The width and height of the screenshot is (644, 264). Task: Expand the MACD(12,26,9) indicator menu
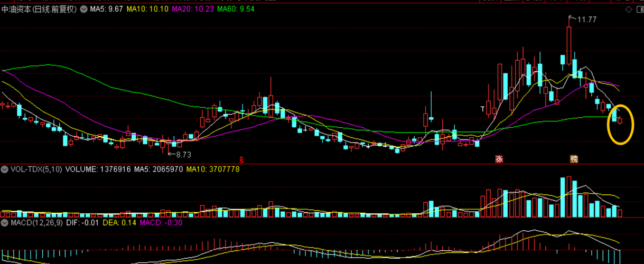pyautogui.click(x=5, y=223)
